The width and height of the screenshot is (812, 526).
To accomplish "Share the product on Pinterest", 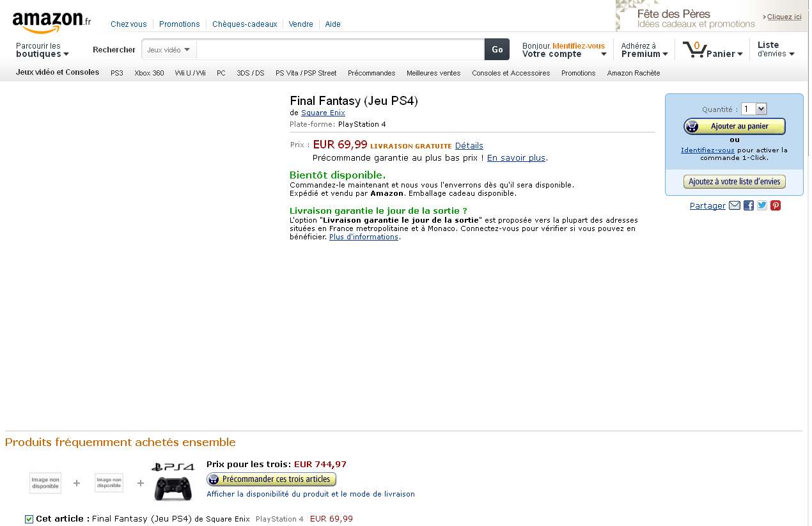I will (x=776, y=205).
